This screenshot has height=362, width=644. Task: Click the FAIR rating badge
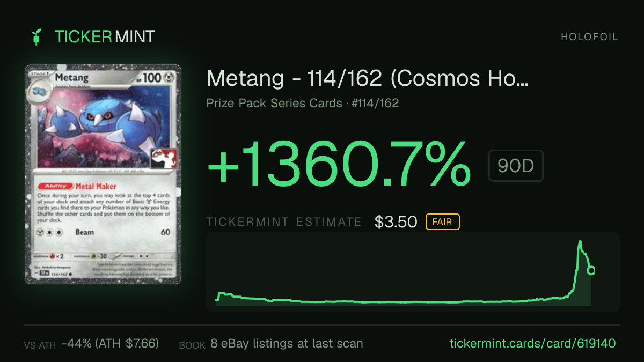[x=442, y=221]
